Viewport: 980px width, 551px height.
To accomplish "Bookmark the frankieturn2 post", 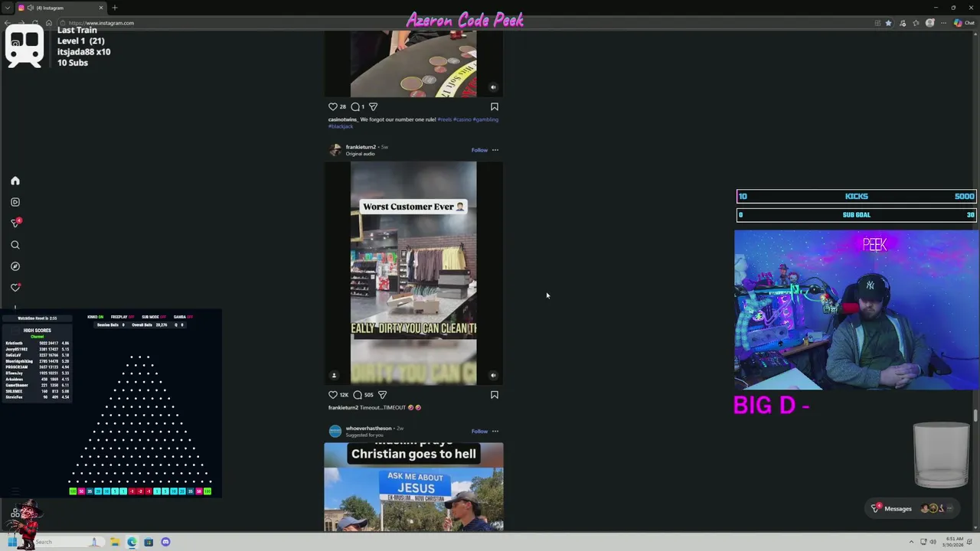I will (494, 395).
